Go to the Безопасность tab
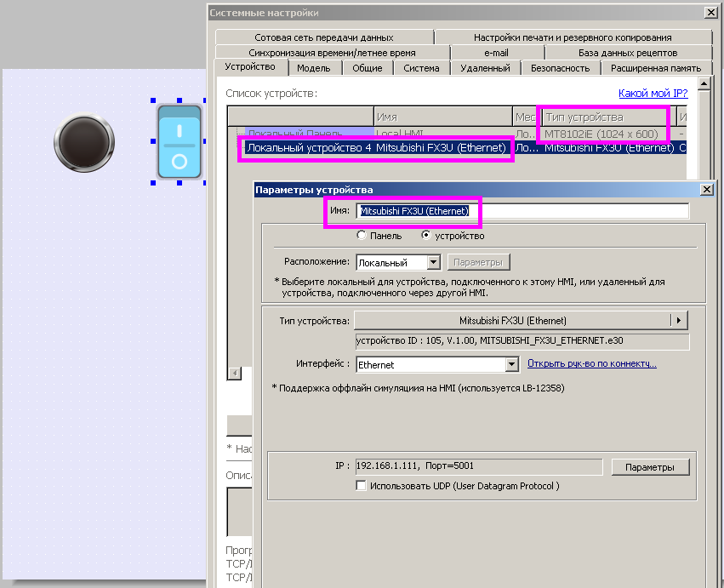Image resolution: width=724 pixels, height=588 pixels. [560, 68]
